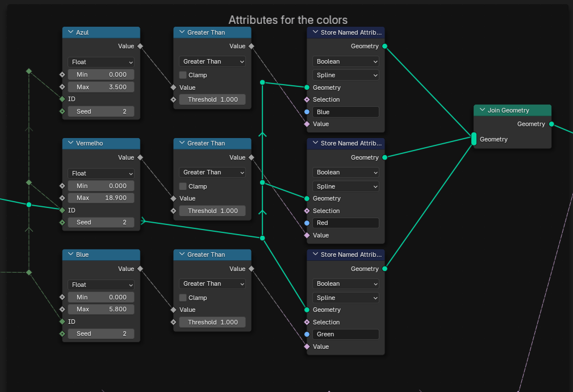
Task: Enable Clamp in the Greater Than node beside Blue
Action: pos(183,298)
